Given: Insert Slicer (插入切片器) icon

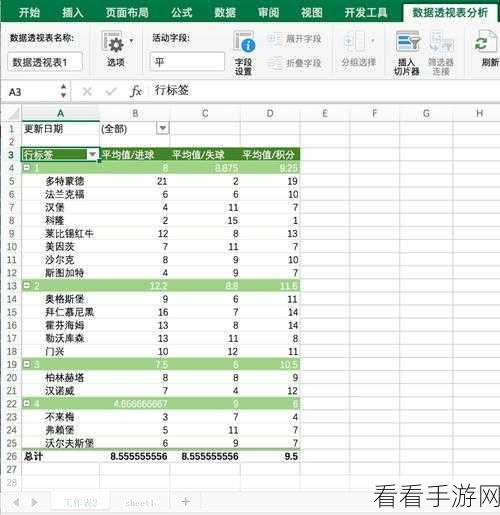Looking at the screenshot, I should click(408, 41).
